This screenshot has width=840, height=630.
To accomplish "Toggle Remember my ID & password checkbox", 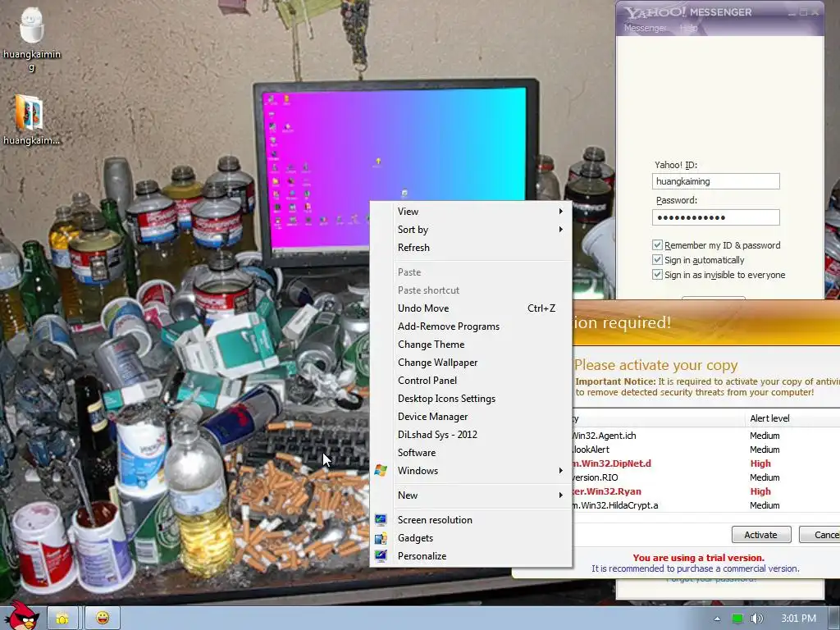I will [657, 244].
